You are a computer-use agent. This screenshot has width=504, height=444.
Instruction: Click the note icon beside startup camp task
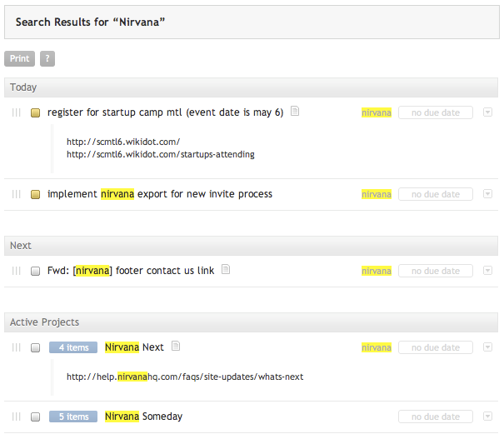294,112
